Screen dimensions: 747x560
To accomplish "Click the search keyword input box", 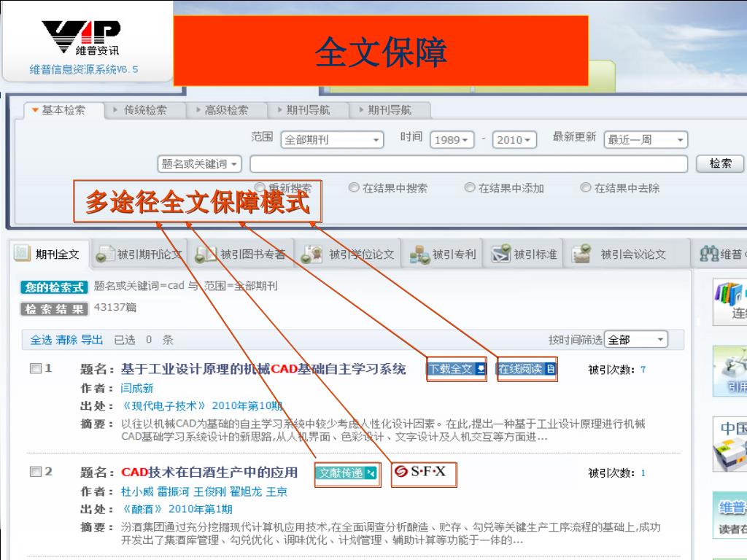I will 469,164.
